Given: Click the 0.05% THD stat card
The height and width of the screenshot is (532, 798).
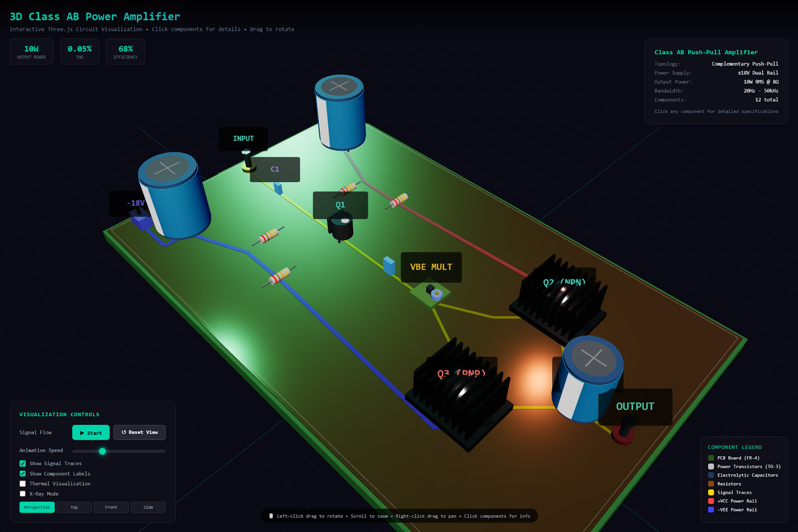Looking at the screenshot, I should pyautogui.click(x=80, y=51).
